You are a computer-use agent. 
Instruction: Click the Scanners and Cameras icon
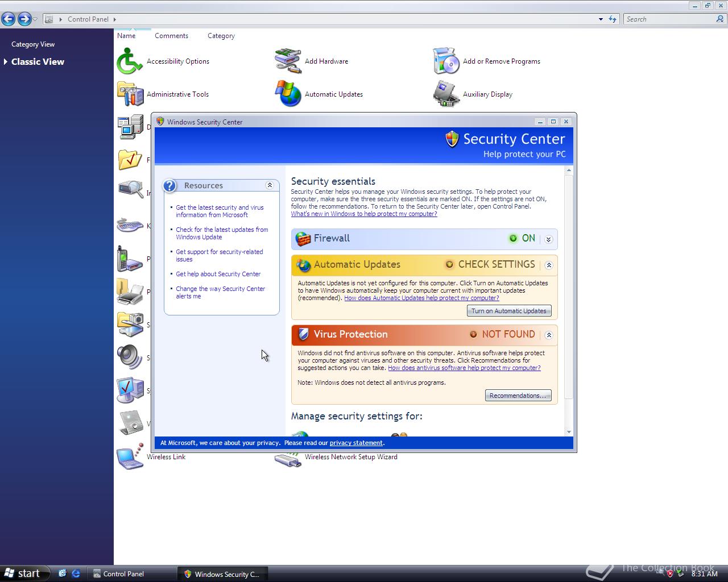(130, 325)
